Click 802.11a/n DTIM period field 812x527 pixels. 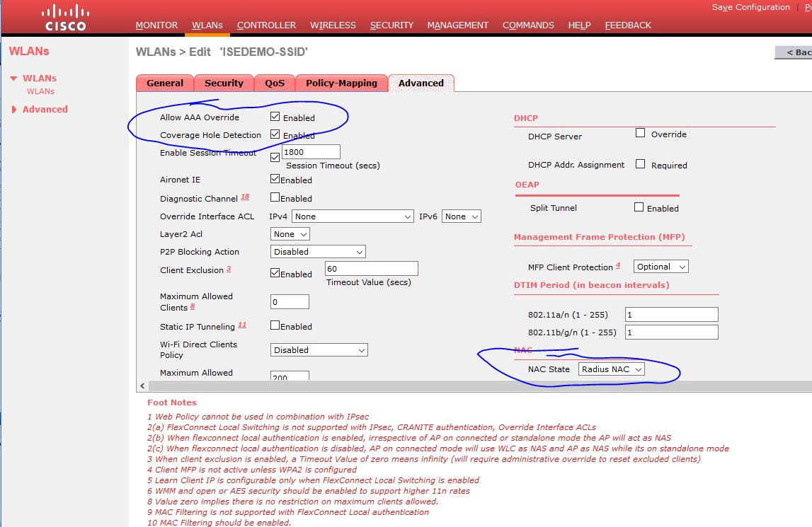pyautogui.click(x=671, y=314)
